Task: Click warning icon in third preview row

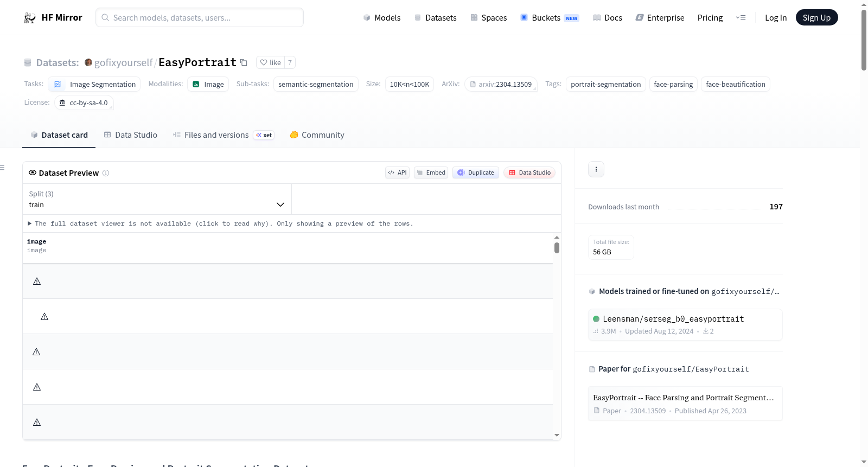Action: [36, 352]
